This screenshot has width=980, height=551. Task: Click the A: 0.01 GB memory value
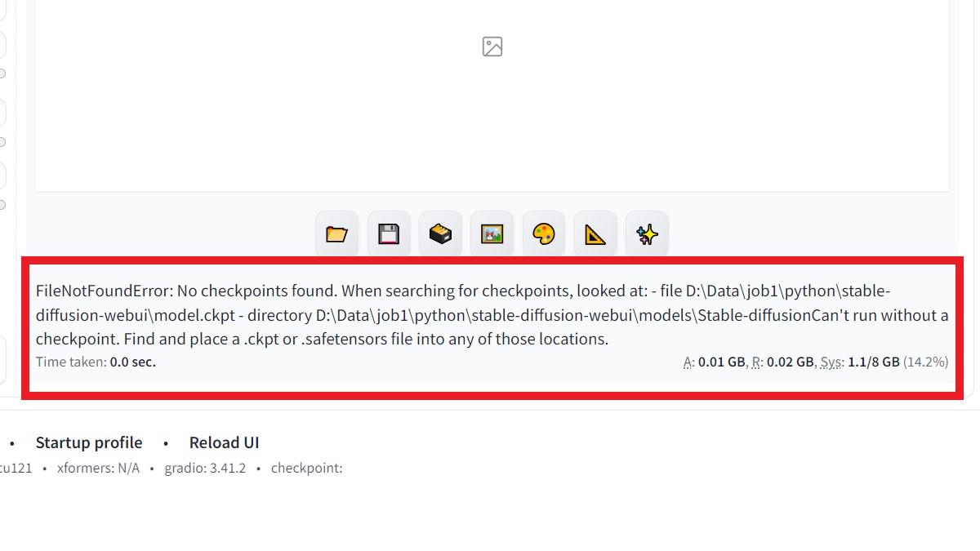[715, 362]
